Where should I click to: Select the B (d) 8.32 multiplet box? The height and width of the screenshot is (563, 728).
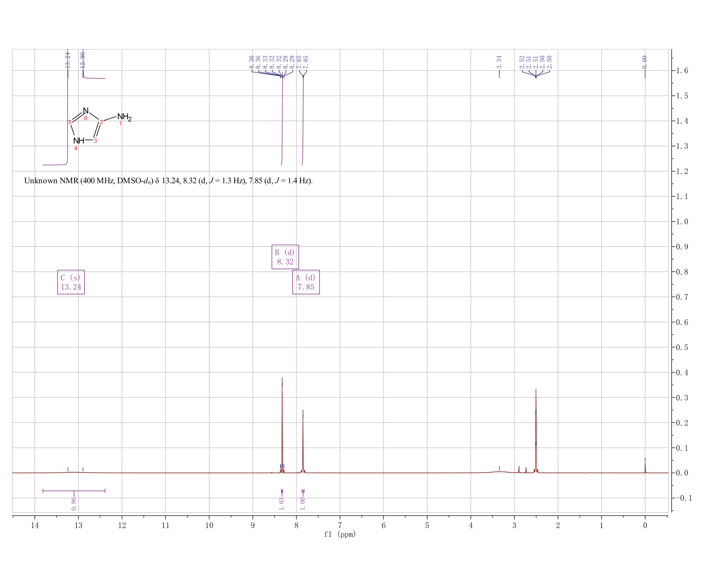[285, 257]
